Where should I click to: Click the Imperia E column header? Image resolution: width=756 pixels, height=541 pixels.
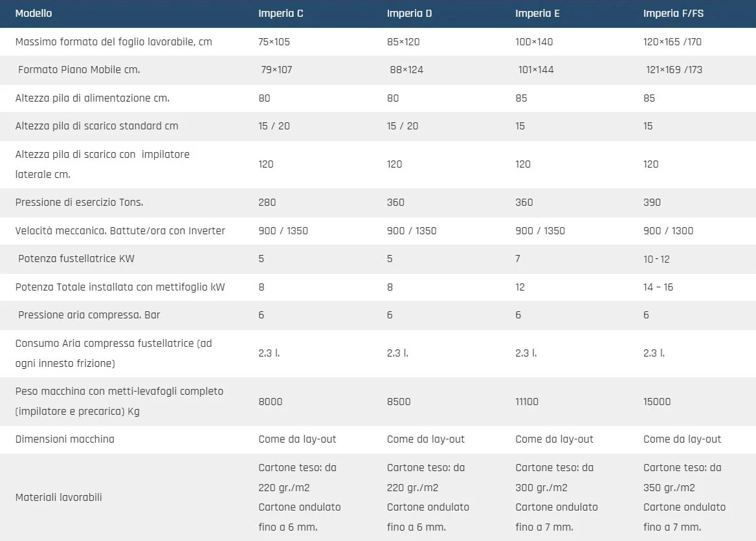click(x=537, y=14)
